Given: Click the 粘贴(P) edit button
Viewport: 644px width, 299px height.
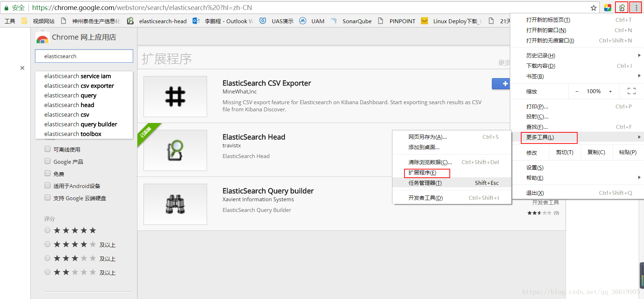Looking at the screenshot, I should tap(628, 152).
